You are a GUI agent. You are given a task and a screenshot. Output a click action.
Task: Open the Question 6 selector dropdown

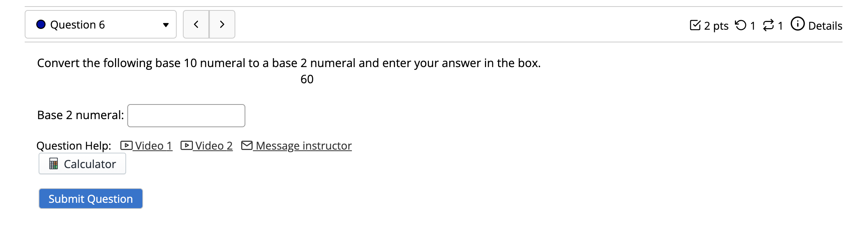coord(100,24)
